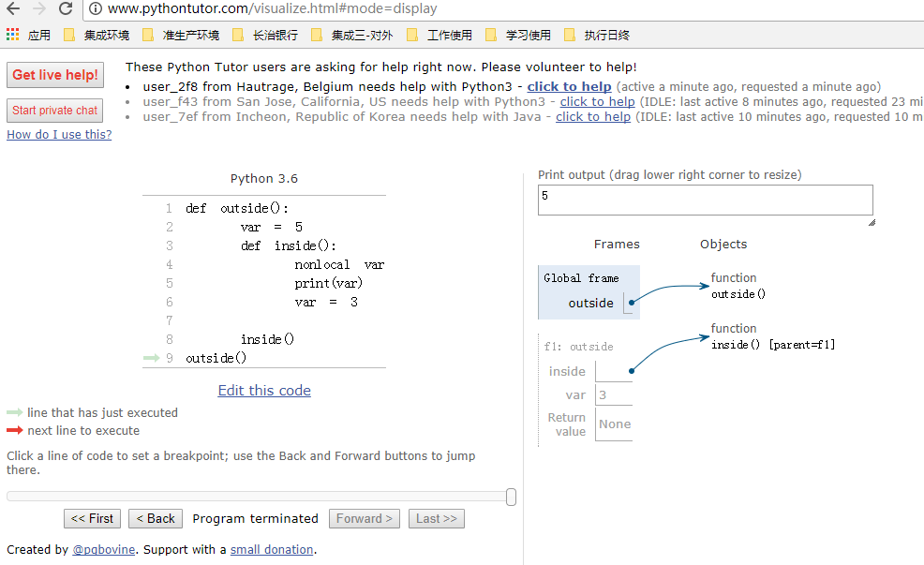Start a private chat session
Image resolution: width=924 pixels, height=565 pixels.
[54, 111]
